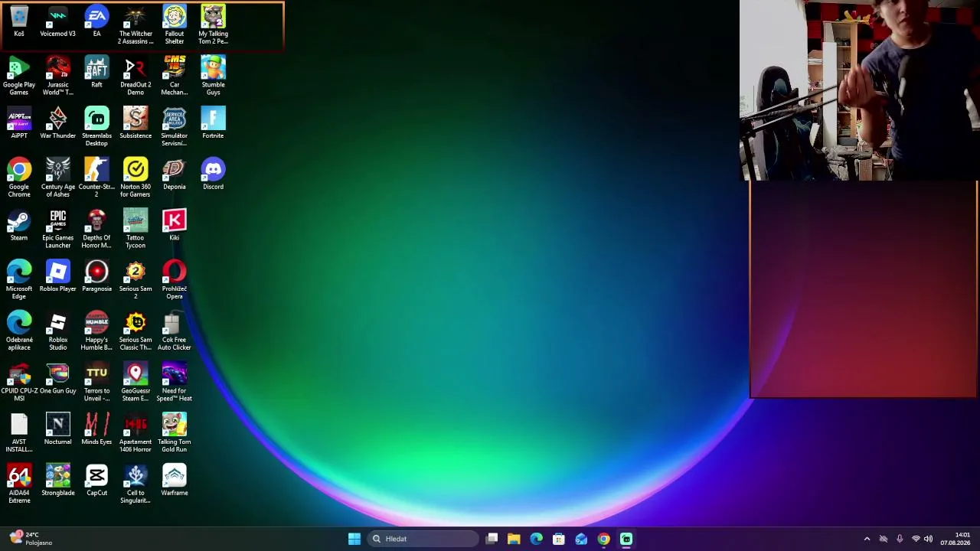The height and width of the screenshot is (551, 980).
Task: Select the Roblox Studio desktop icon
Action: 58,331
